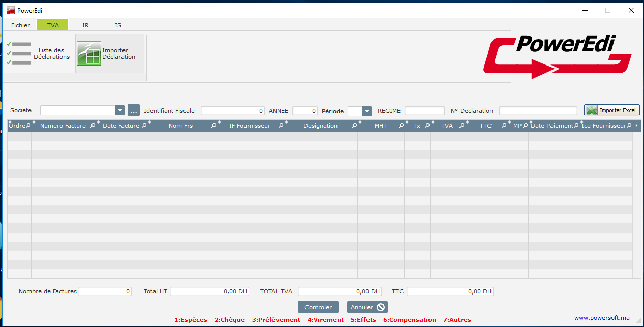Click sort arrows on Nom Frs column
This screenshot has height=327, width=644.
pyautogui.click(x=219, y=123)
